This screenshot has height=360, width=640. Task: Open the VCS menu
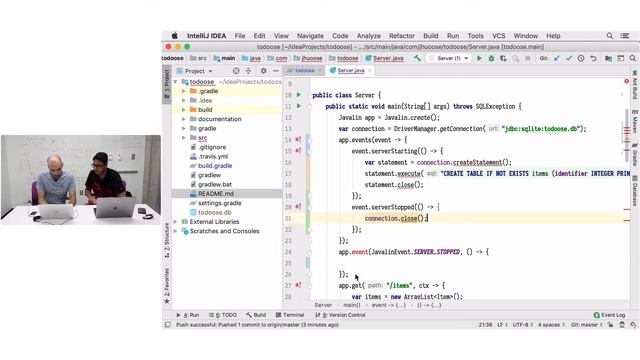pyautogui.click(x=498, y=36)
